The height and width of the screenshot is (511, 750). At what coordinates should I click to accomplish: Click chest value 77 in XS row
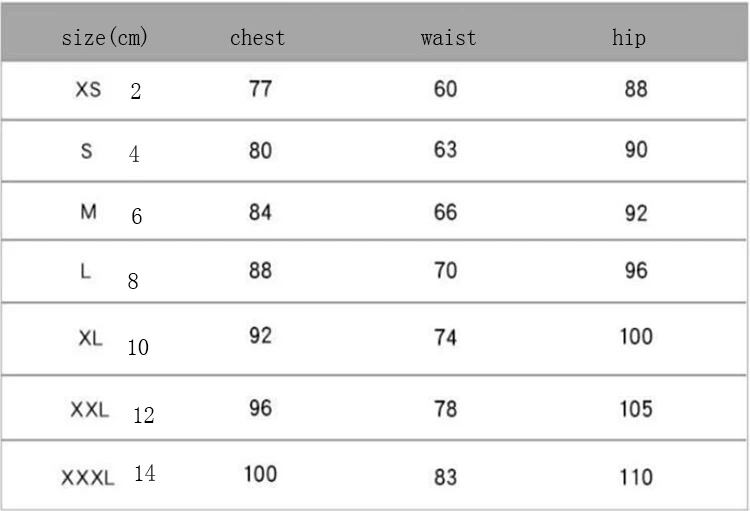[x=260, y=89]
